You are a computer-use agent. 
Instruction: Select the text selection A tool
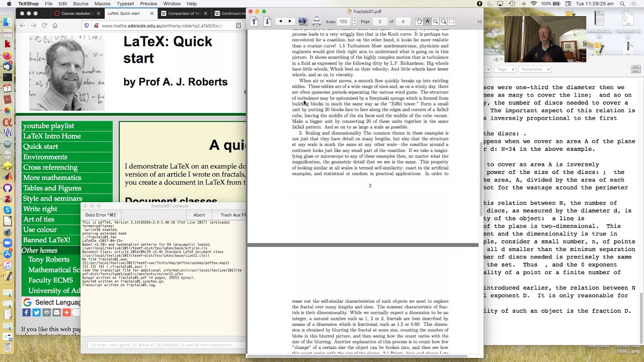click(x=427, y=22)
